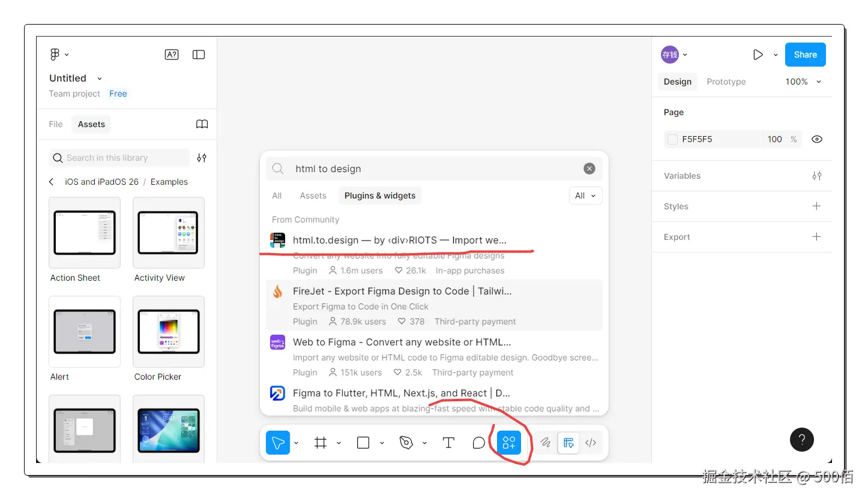
Task: Open the present options chevron
Action: [776, 55]
